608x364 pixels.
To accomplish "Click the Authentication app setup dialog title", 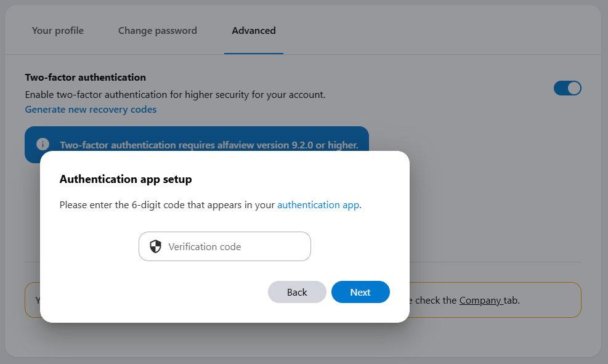I will pos(126,179).
